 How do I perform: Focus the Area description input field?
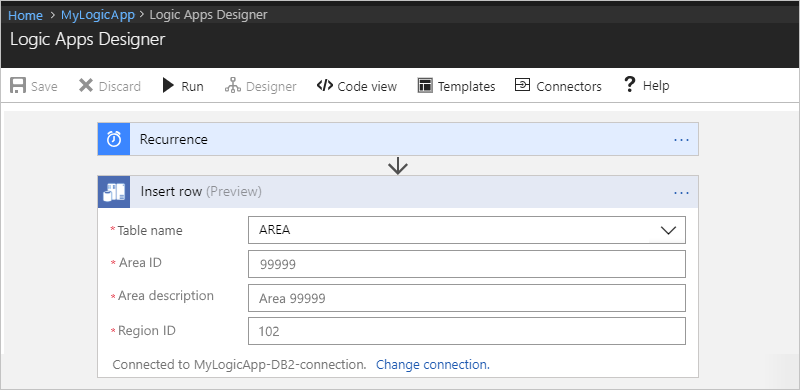pyautogui.click(x=467, y=298)
